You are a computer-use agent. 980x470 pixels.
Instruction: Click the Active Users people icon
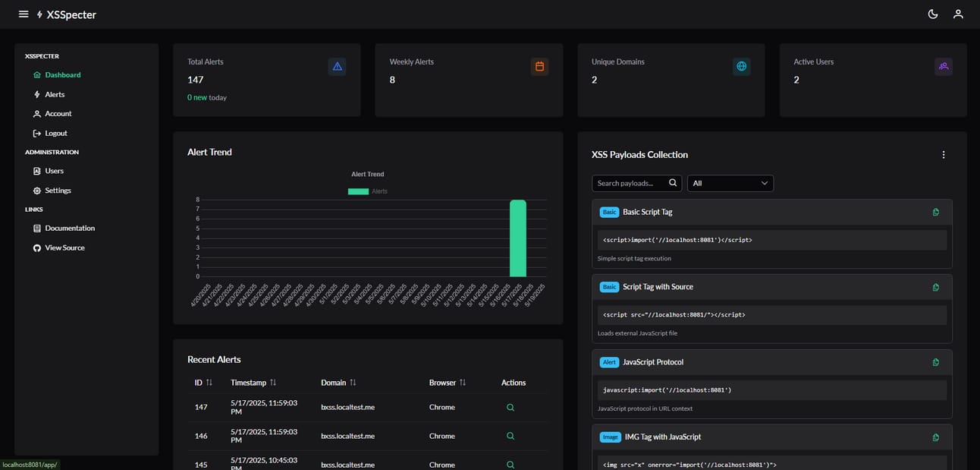point(944,66)
